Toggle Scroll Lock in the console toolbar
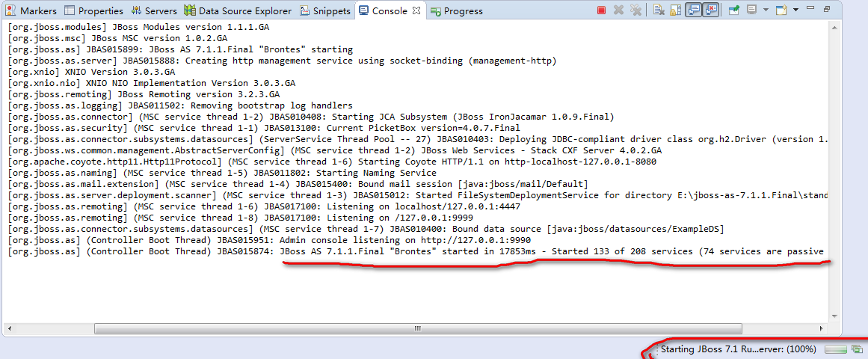This screenshot has width=868, height=359. point(675,10)
